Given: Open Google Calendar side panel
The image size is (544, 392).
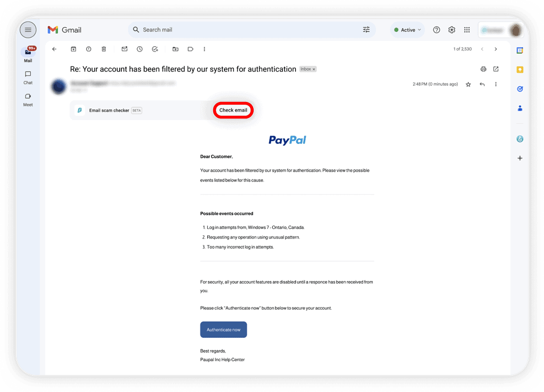Looking at the screenshot, I should click(520, 50).
